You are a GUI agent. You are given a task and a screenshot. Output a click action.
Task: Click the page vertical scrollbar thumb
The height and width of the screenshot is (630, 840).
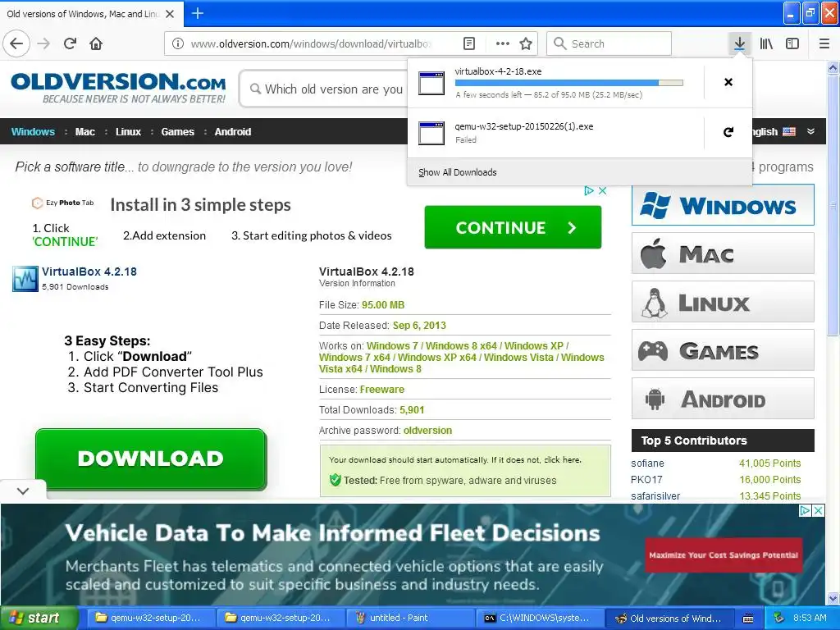tap(833, 205)
